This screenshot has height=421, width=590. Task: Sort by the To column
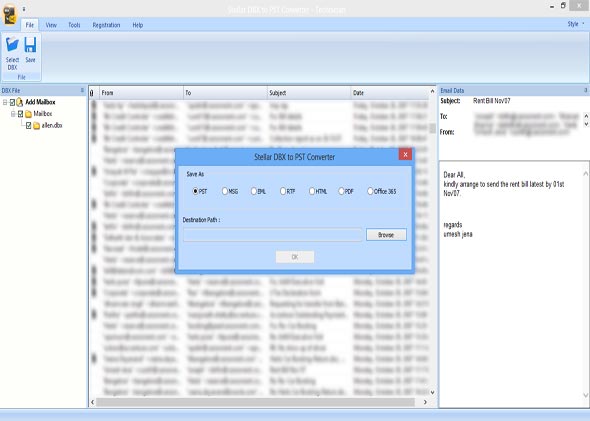[225, 93]
